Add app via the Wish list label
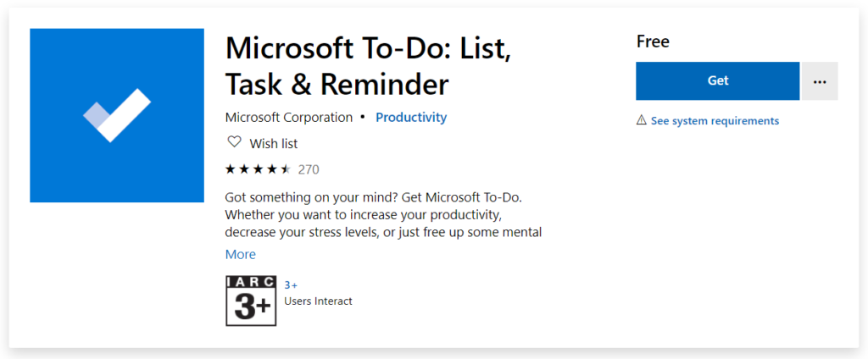The width and height of the screenshot is (868, 359). pos(274,144)
